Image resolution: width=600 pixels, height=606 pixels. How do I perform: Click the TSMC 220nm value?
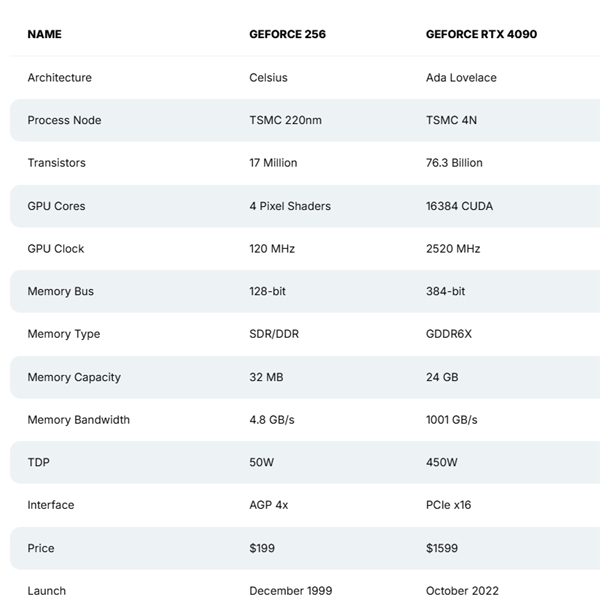tap(285, 120)
